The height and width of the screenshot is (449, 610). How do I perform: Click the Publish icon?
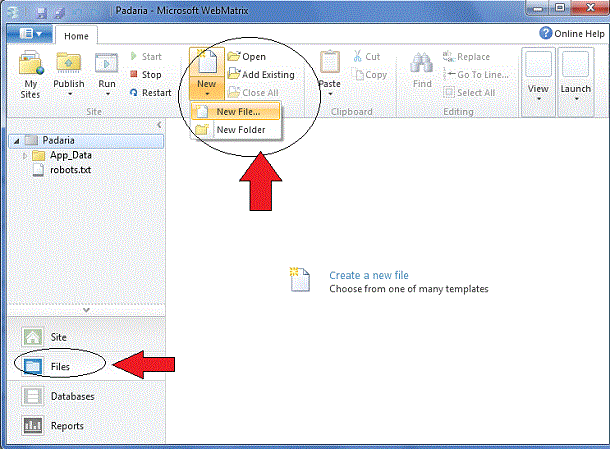pyautogui.click(x=68, y=63)
